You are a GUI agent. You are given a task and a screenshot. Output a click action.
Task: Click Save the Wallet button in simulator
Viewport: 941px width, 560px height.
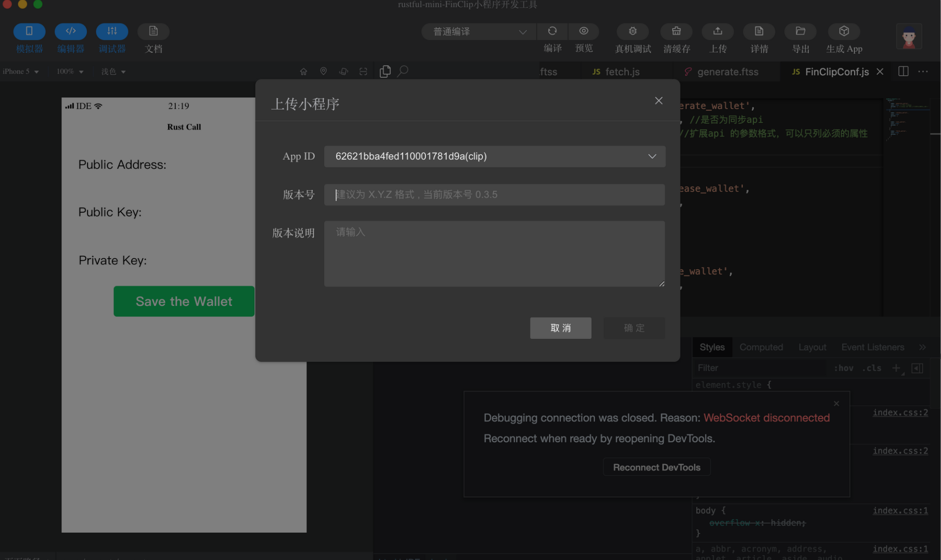coord(184,301)
